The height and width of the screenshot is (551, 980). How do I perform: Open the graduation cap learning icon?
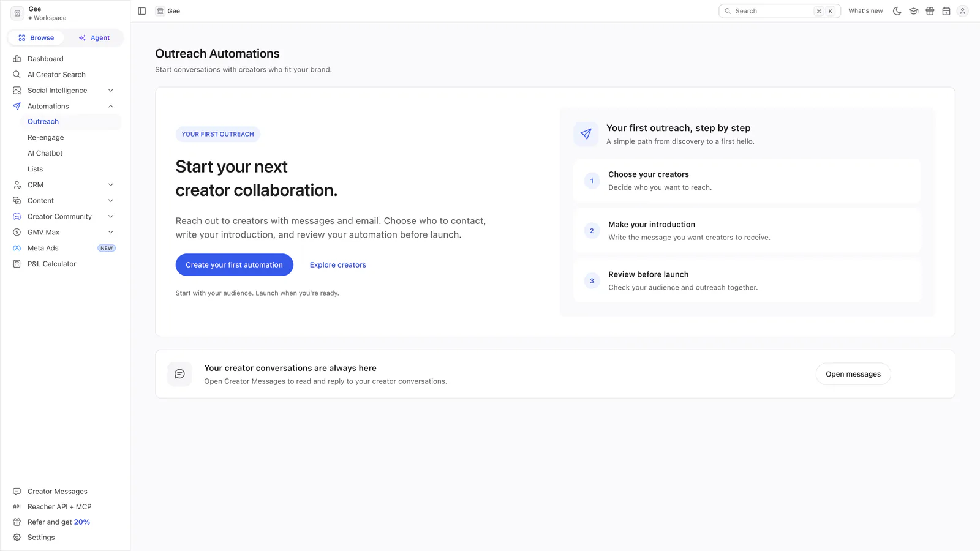[914, 11]
